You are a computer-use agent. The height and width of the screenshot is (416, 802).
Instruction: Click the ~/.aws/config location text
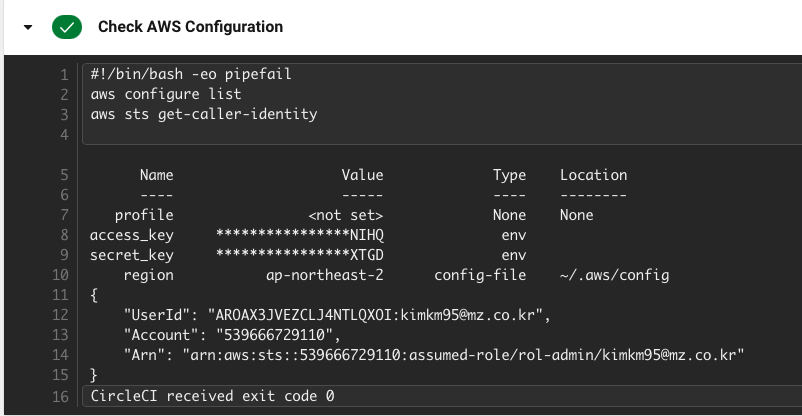point(614,275)
